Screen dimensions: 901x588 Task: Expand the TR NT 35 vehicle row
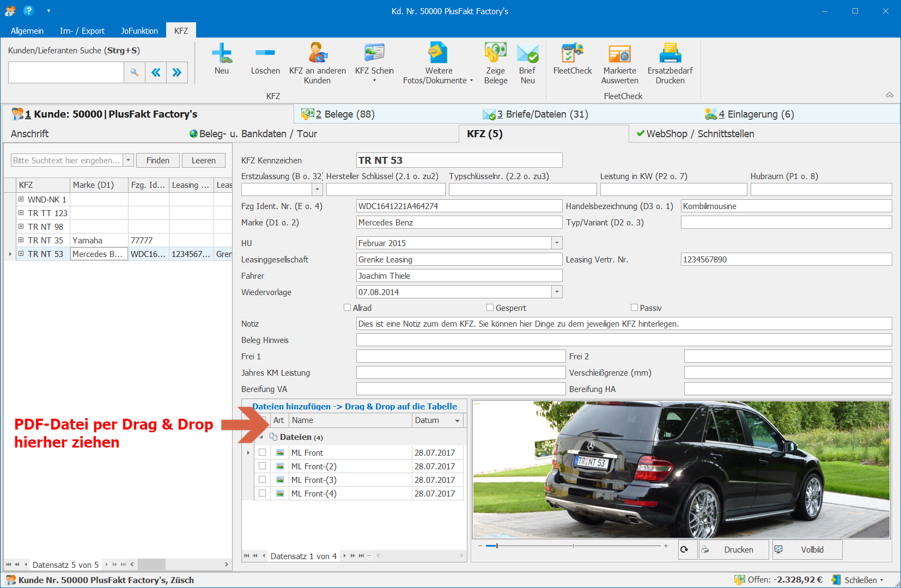tap(21, 240)
